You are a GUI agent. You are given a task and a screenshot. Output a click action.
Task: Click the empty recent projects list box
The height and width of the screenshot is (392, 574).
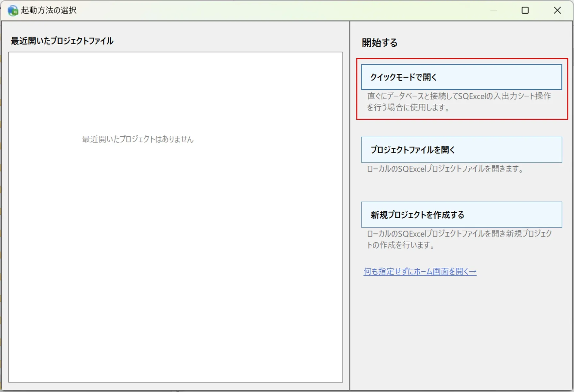point(176,217)
